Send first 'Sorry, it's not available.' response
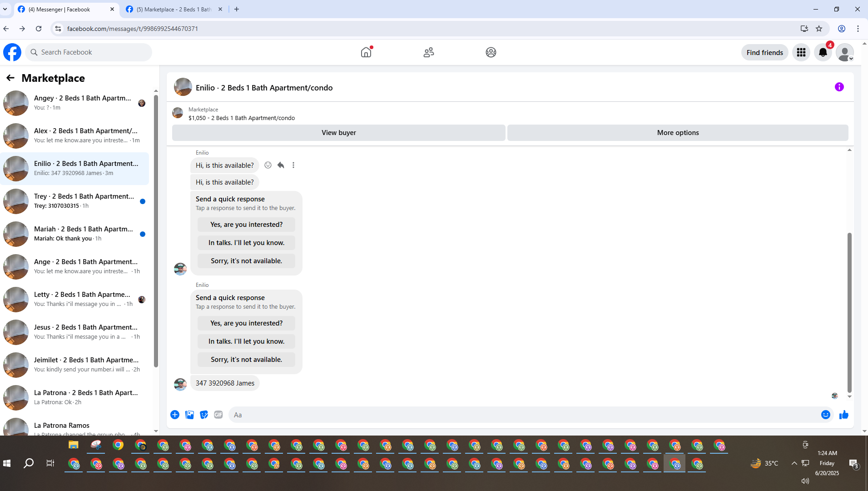This screenshot has width=868, height=491. pyautogui.click(x=246, y=261)
